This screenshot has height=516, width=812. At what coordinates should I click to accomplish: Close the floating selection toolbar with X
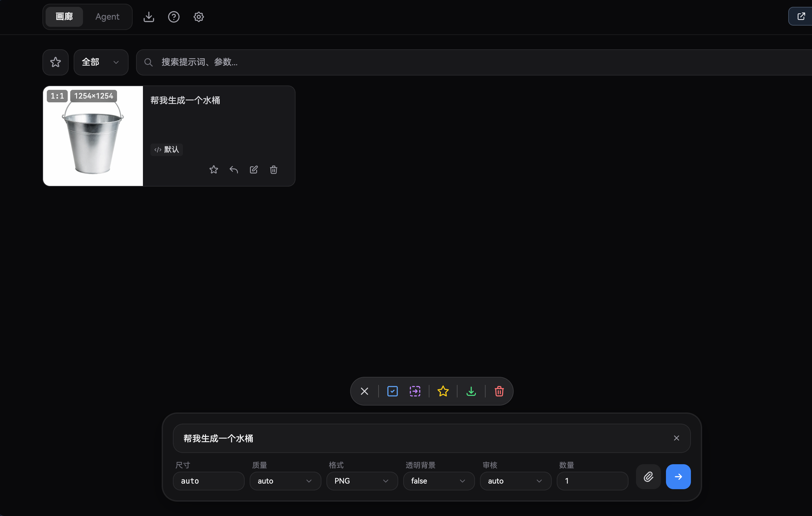coord(364,391)
